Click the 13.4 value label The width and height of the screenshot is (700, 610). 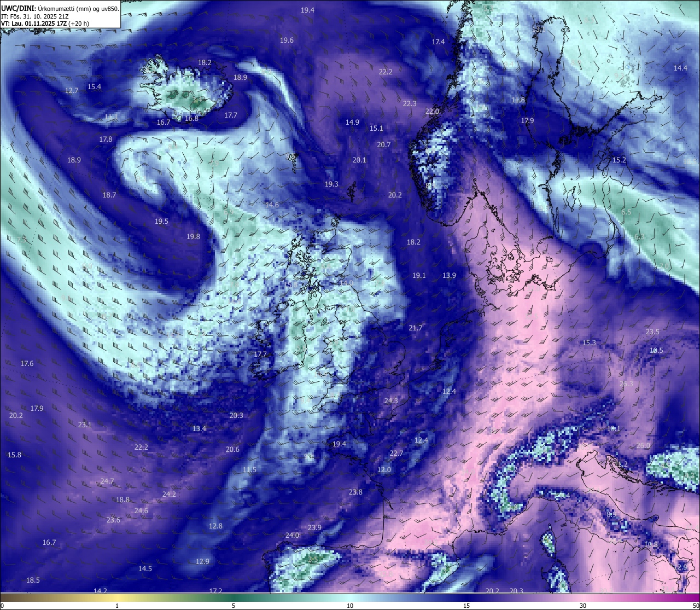(199, 428)
